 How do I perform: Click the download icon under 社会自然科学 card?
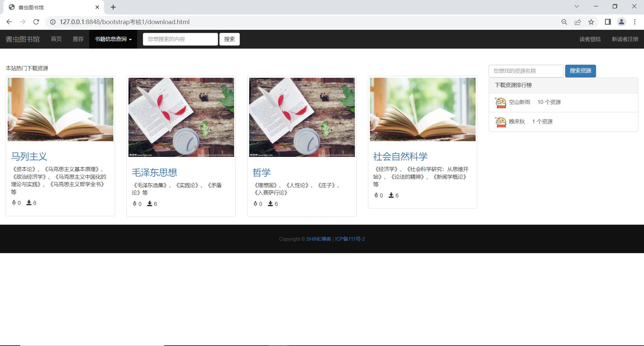pyautogui.click(x=391, y=195)
